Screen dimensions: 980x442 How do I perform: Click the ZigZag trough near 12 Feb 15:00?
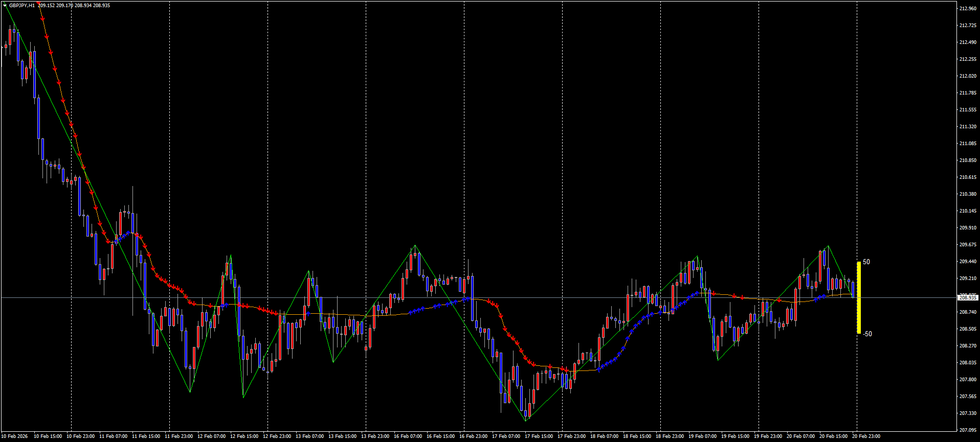(243, 397)
